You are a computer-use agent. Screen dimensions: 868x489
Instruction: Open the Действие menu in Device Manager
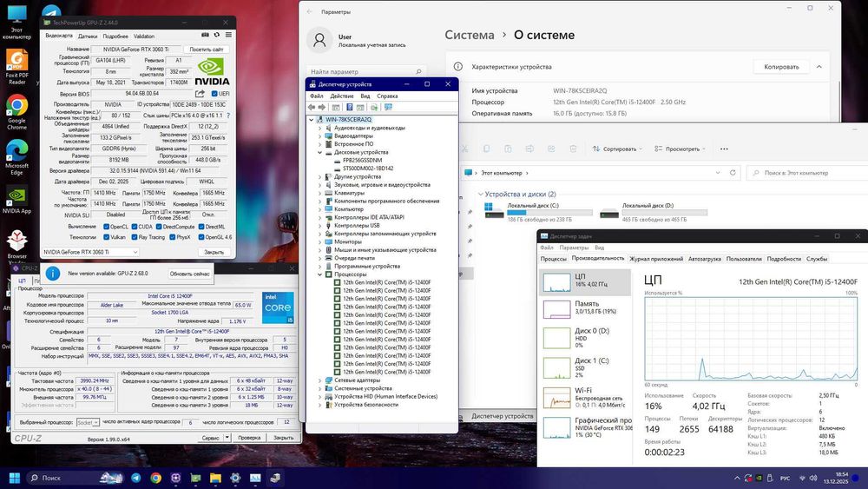point(342,96)
